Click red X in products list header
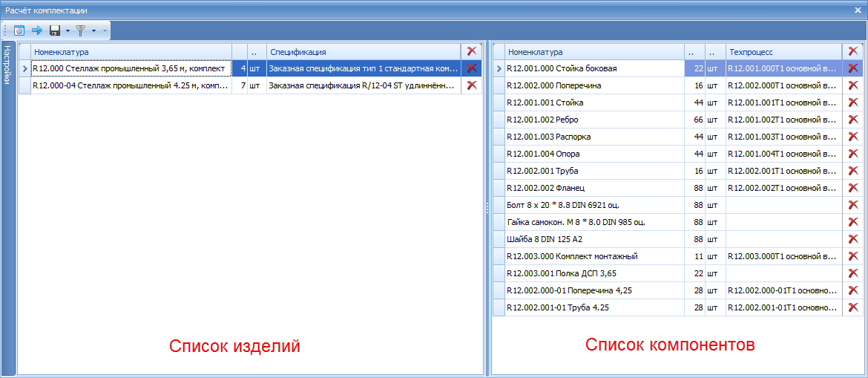The height and width of the screenshot is (378, 868). click(472, 51)
